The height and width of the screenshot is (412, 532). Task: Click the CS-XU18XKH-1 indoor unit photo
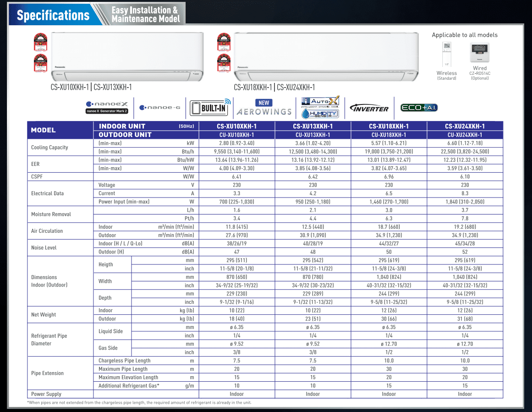[x=326, y=57]
